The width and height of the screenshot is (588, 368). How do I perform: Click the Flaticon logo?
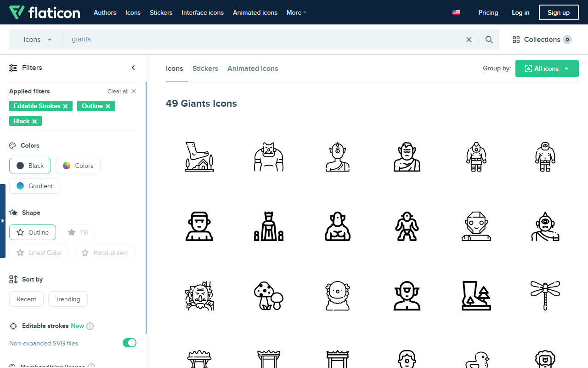[x=45, y=12]
